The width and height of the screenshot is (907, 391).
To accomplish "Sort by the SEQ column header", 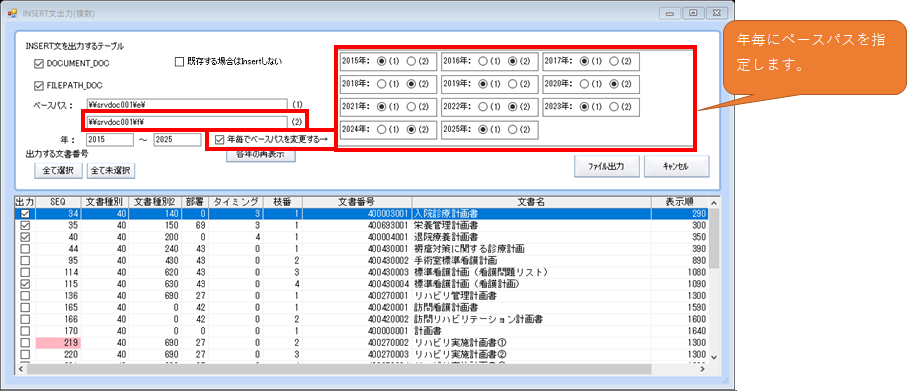I will tap(58, 202).
